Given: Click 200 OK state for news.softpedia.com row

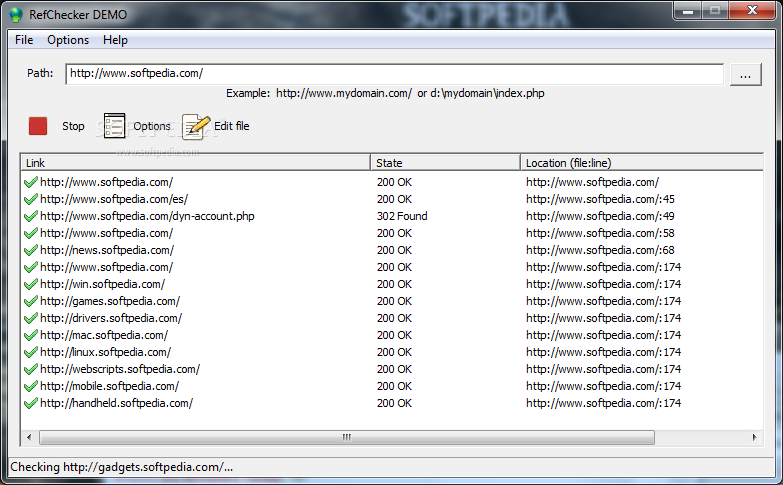Looking at the screenshot, I should (394, 250).
